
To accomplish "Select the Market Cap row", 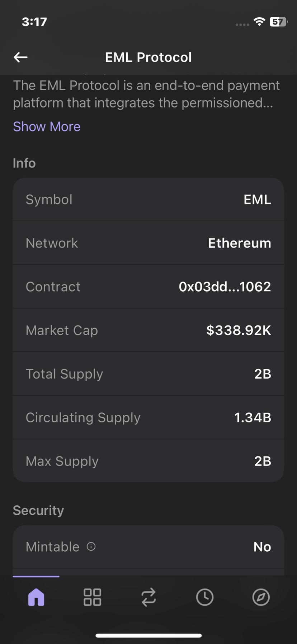I will click(x=148, y=330).
